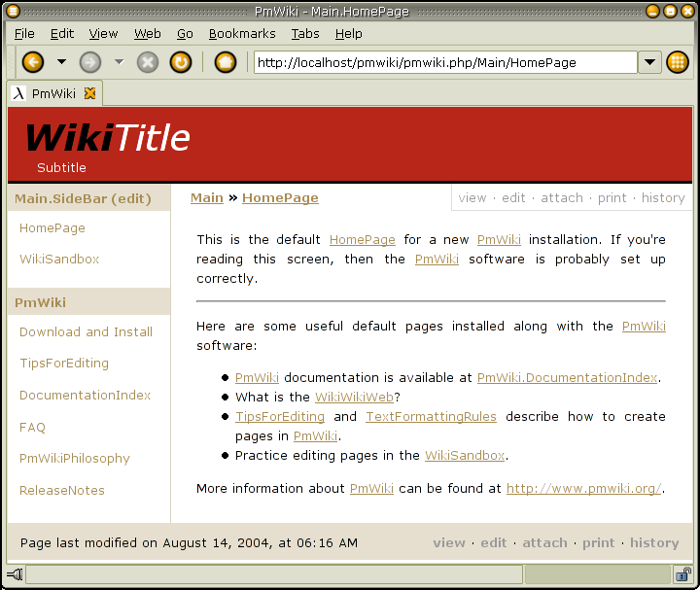Click the HomePage breadcrumb title link
The width and height of the screenshot is (700, 590).
[280, 197]
